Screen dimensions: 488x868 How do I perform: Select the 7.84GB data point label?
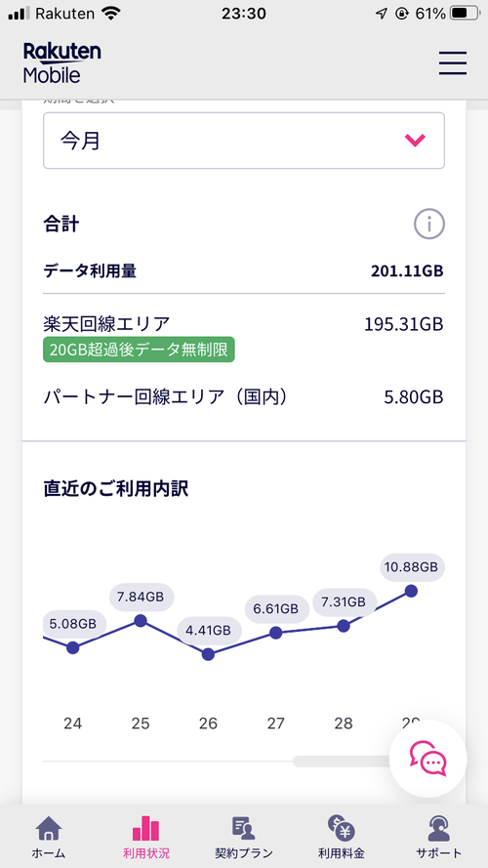pyautogui.click(x=141, y=597)
